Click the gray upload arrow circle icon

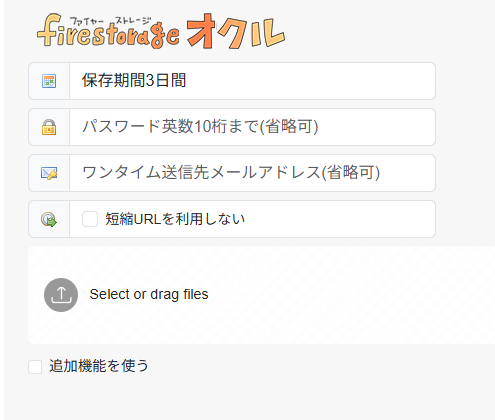point(61,295)
